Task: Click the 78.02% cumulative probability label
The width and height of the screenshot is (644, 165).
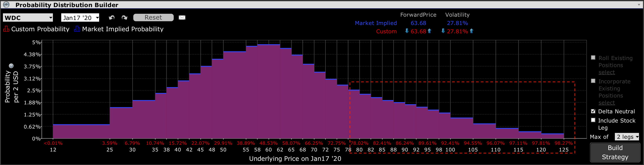Action: [359, 143]
